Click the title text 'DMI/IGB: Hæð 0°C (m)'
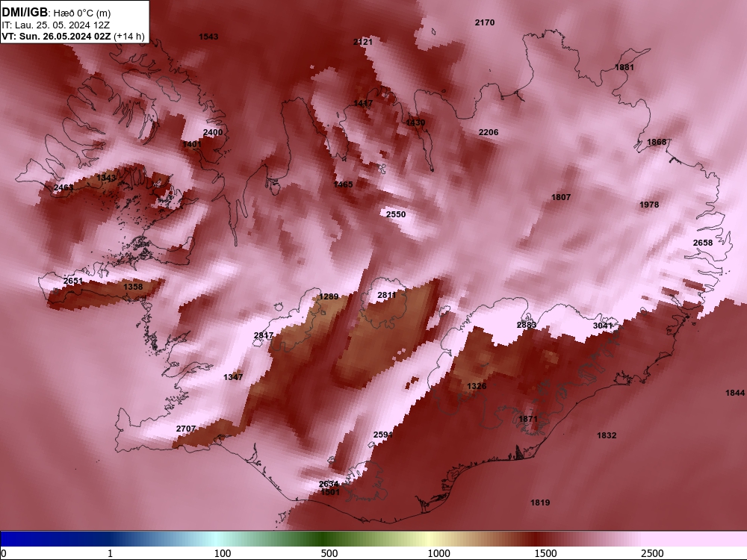 point(56,13)
